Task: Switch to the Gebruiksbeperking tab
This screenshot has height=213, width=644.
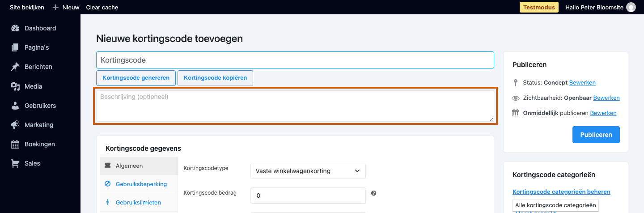Action: click(139, 184)
